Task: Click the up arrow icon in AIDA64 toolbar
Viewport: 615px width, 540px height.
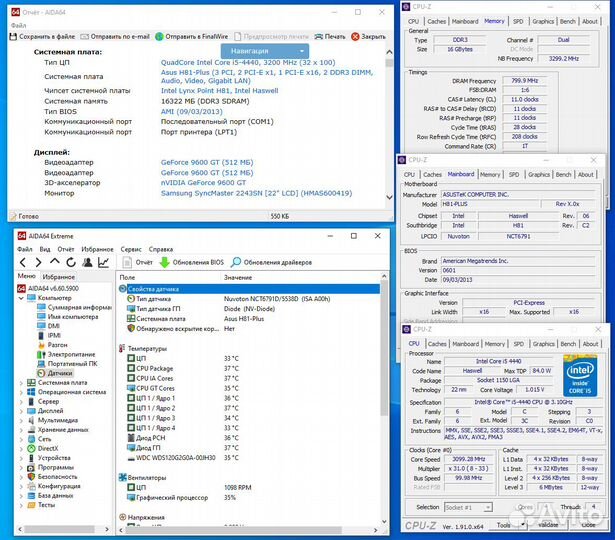Action: (x=55, y=262)
